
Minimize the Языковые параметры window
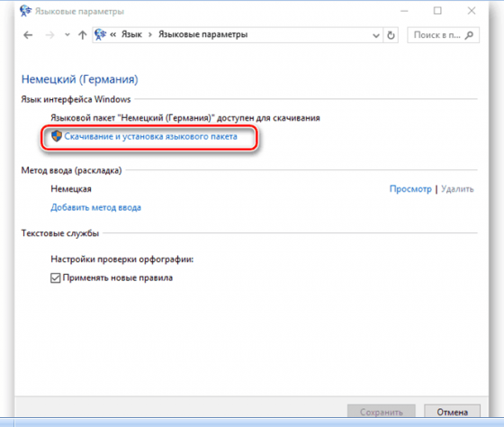404,11
